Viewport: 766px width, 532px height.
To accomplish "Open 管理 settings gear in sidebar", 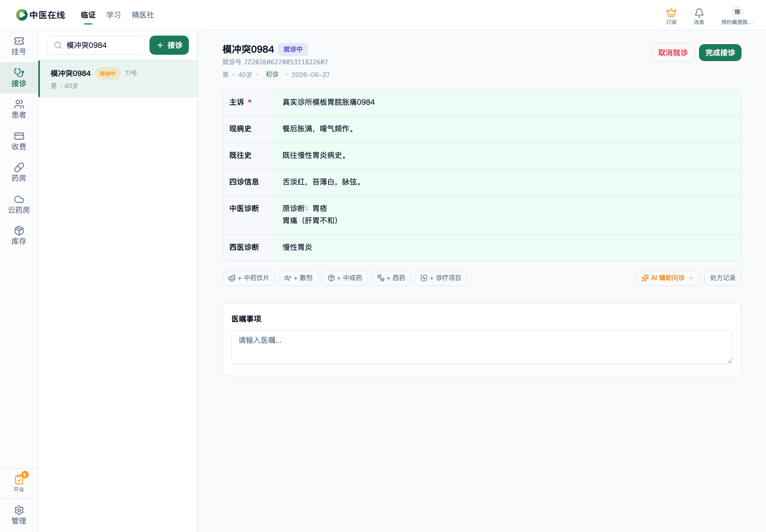I will tap(19, 516).
